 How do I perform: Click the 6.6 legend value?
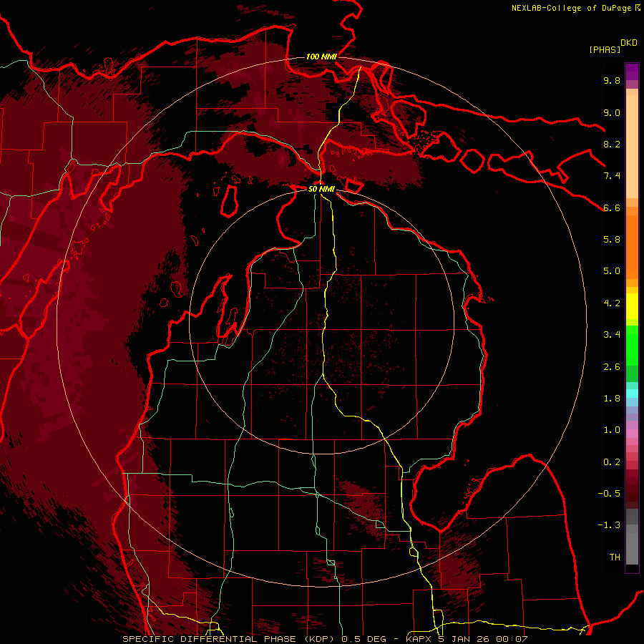point(612,208)
